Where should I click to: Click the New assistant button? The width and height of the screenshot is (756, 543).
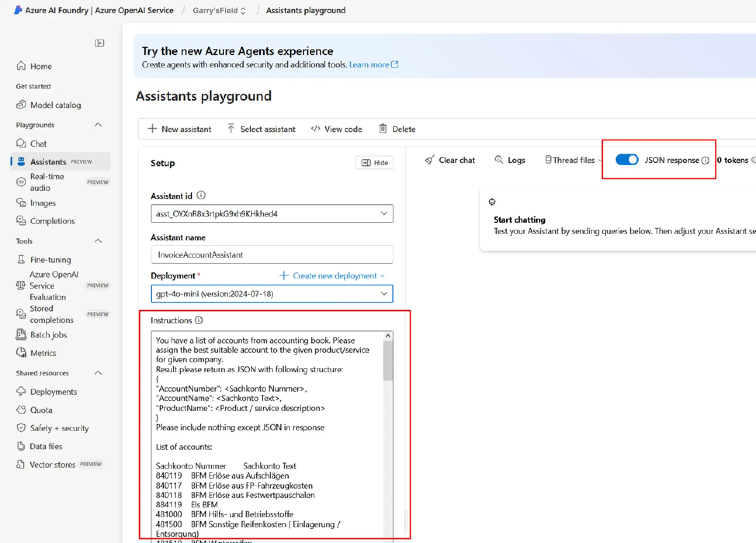(x=180, y=129)
